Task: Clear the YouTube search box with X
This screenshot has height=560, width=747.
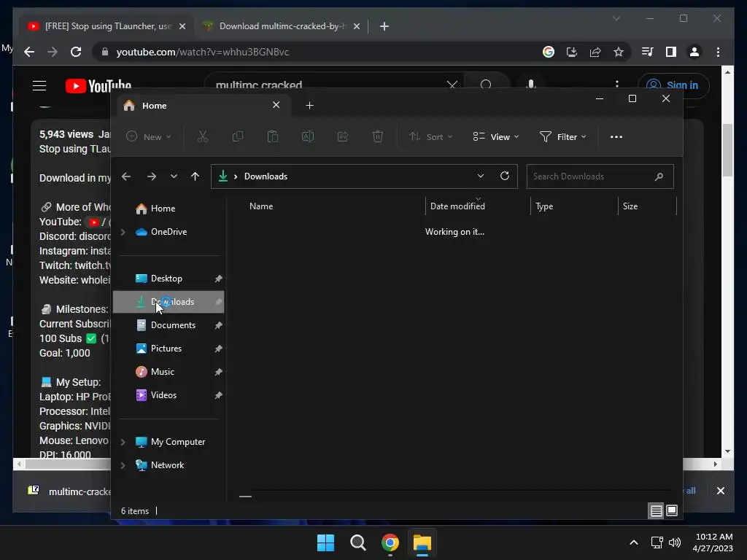Action: (x=452, y=85)
